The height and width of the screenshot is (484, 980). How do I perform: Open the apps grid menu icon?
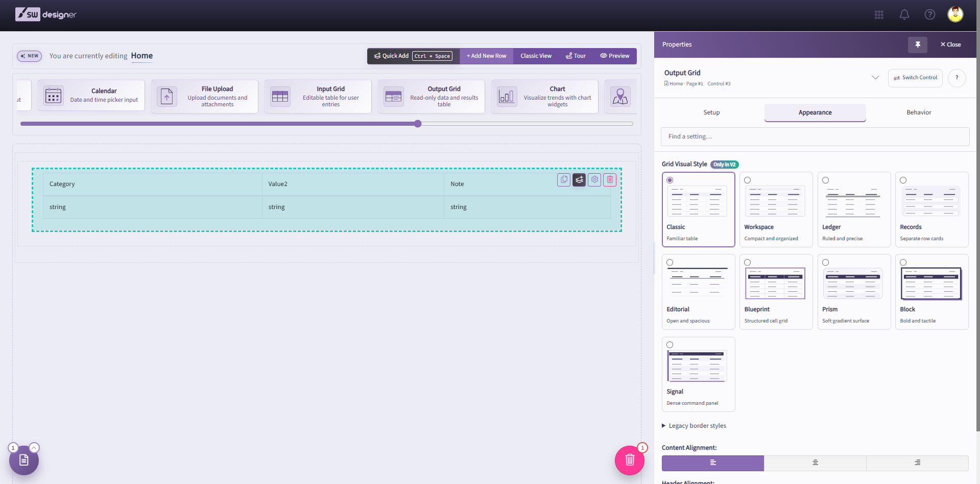click(x=879, y=15)
